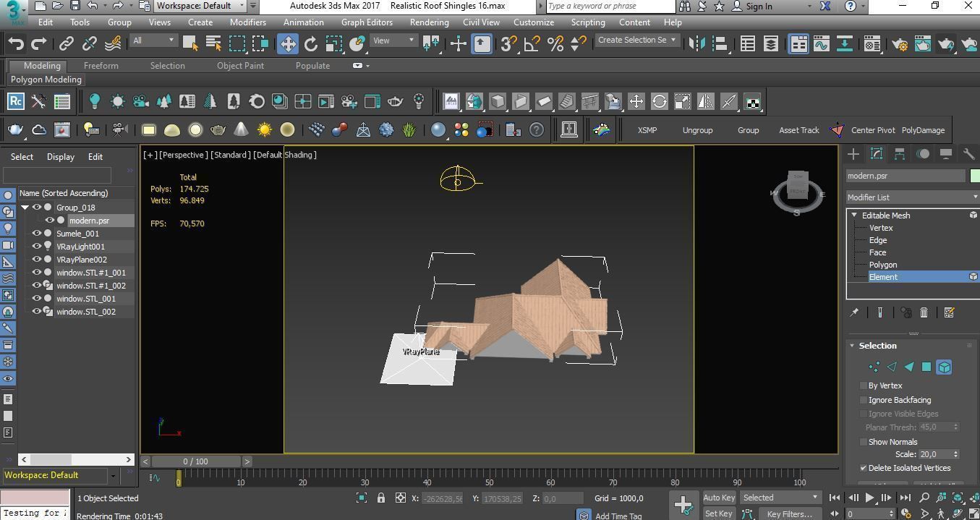Click the ViewCube navigation widget
This screenshot has width=980, height=520.
coord(797,193)
